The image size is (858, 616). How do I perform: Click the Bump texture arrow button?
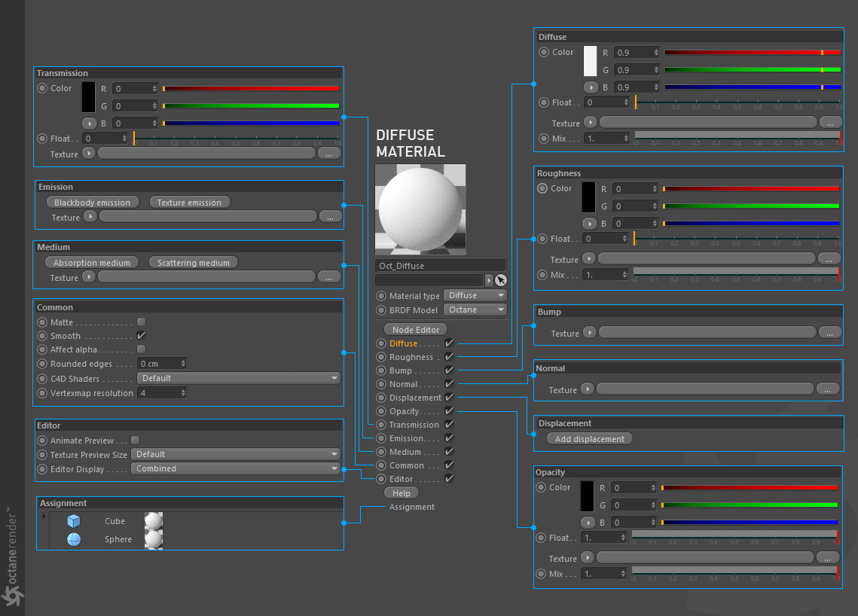[x=589, y=333]
